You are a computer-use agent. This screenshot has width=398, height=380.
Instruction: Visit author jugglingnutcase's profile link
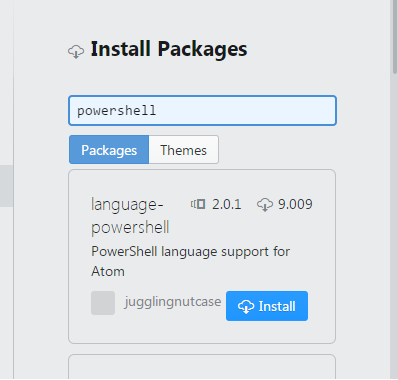click(x=173, y=302)
